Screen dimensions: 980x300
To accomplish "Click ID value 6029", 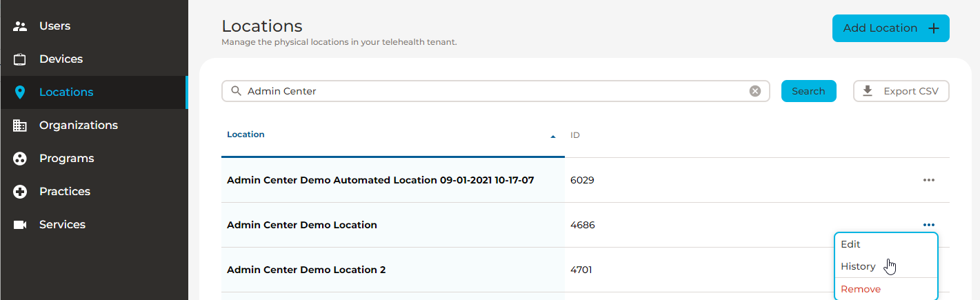I will pyautogui.click(x=582, y=180).
